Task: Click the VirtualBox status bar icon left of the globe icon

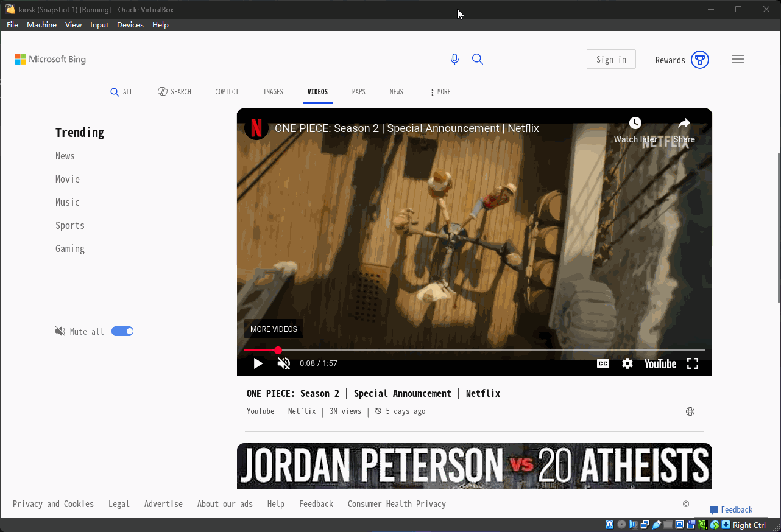Action: pyautogui.click(x=702, y=525)
